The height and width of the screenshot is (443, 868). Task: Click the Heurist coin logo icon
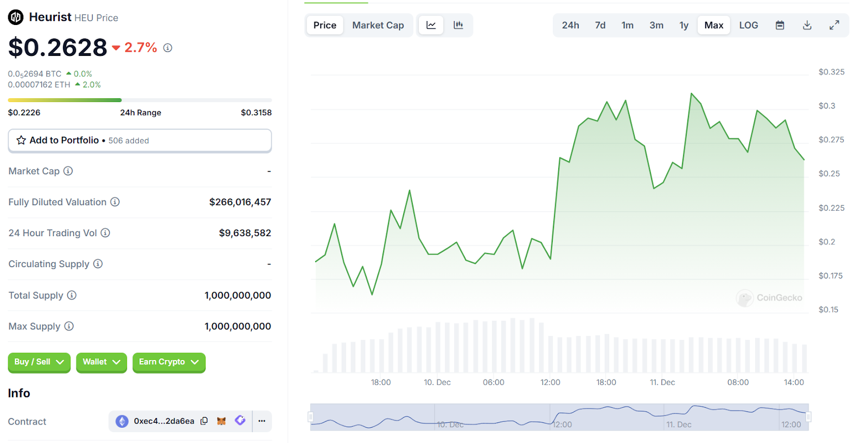click(x=16, y=17)
